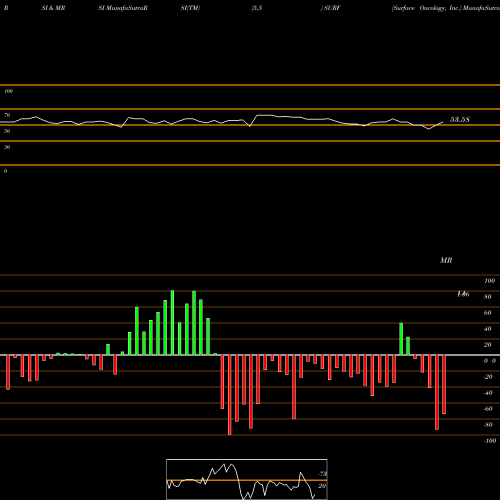Click the 100 level label in RSI panel
Screen dimensions: 500x500
[8, 91]
